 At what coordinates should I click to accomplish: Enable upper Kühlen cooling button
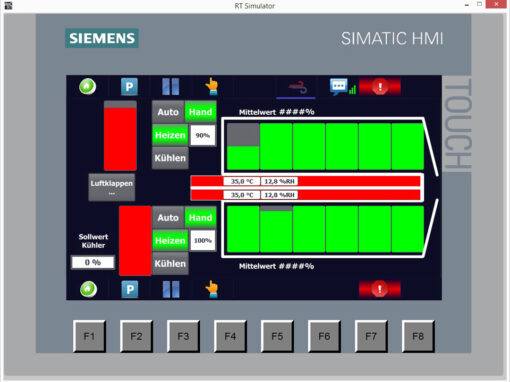tap(170, 158)
